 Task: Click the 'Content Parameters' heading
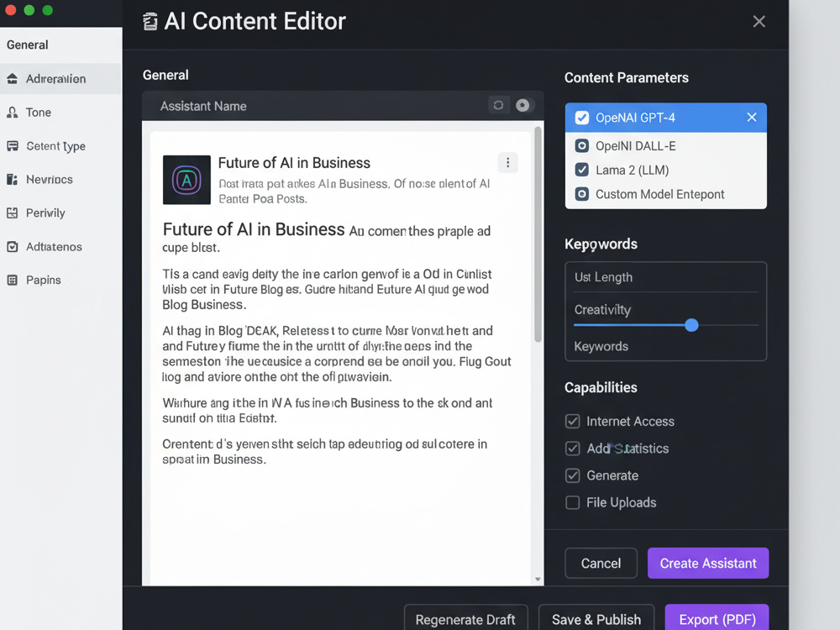pos(627,77)
